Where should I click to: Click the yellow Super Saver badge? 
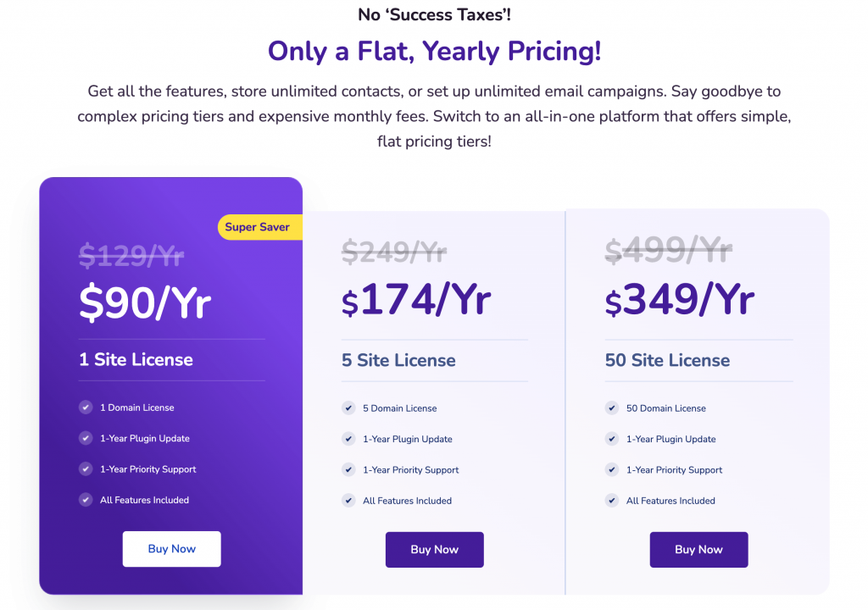click(x=258, y=227)
